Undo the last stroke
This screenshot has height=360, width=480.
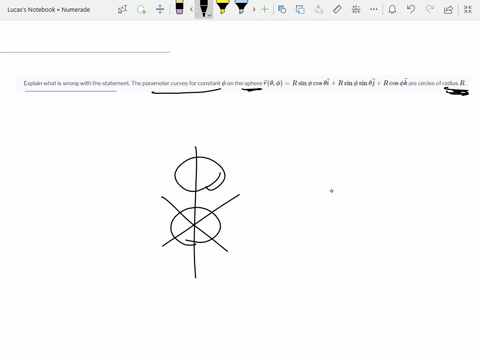tap(411, 9)
